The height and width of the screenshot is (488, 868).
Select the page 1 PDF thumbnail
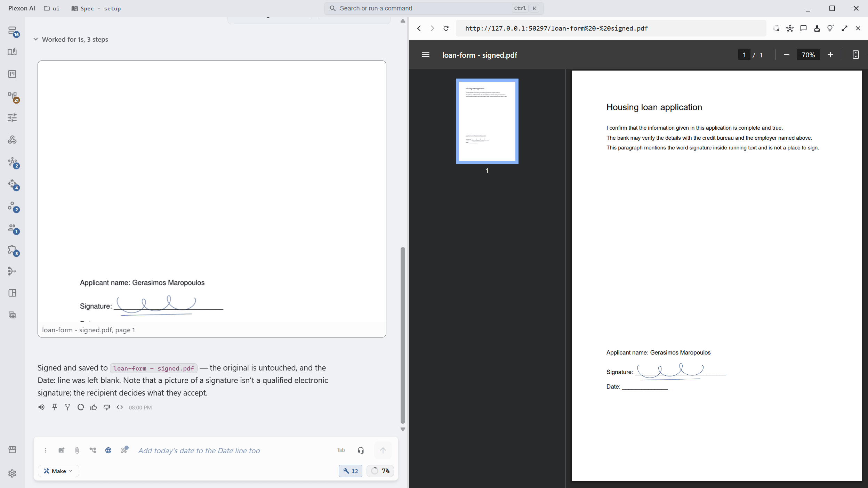(x=487, y=121)
